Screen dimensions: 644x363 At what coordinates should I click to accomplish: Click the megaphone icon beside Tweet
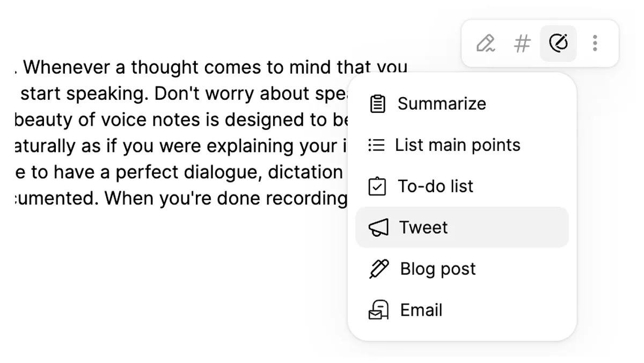[x=378, y=228]
